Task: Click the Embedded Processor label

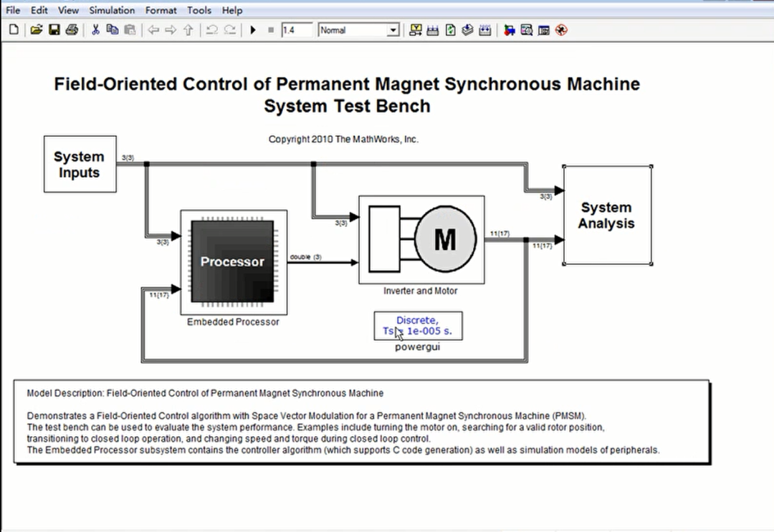Action: click(x=233, y=322)
